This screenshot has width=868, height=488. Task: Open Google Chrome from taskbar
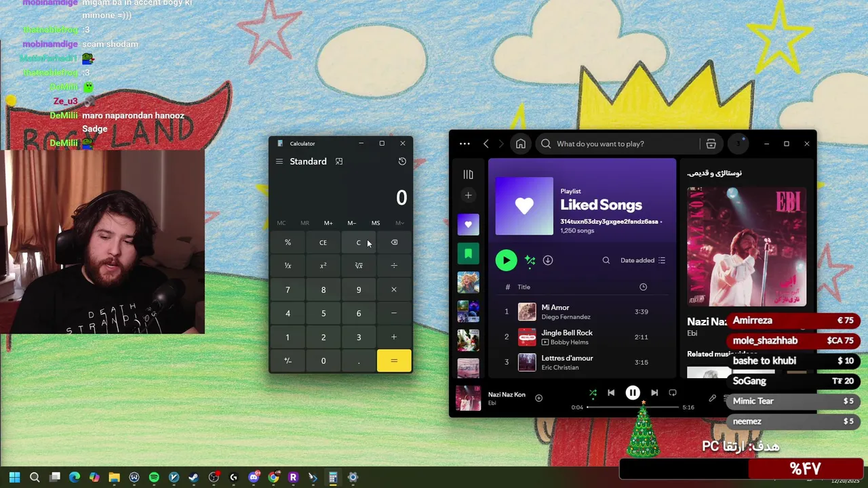[273, 477]
